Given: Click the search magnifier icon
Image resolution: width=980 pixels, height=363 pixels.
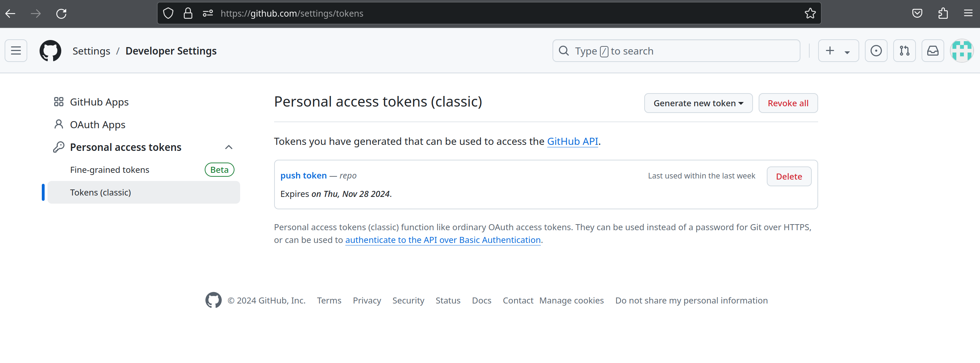Looking at the screenshot, I should (564, 51).
